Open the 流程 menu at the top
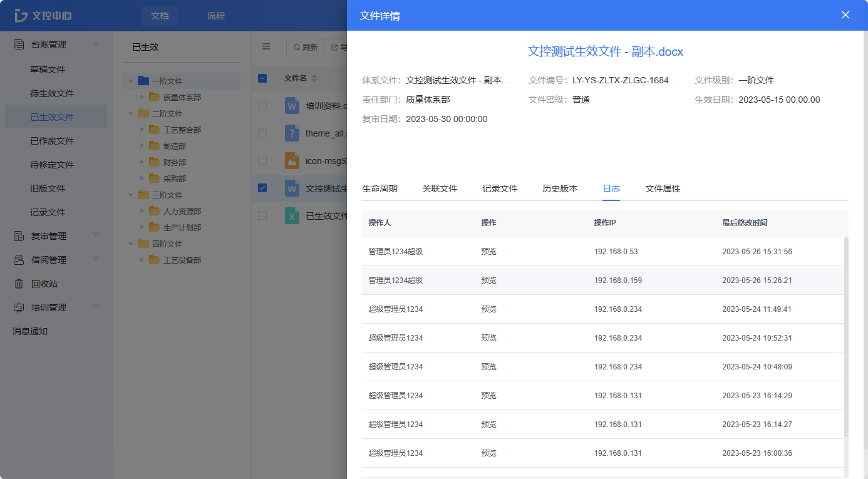Viewport: 868px width, 479px height. tap(216, 15)
